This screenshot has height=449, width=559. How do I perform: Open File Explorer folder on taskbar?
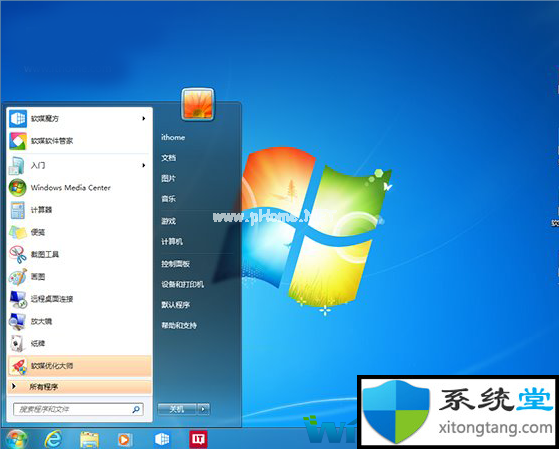point(89,440)
